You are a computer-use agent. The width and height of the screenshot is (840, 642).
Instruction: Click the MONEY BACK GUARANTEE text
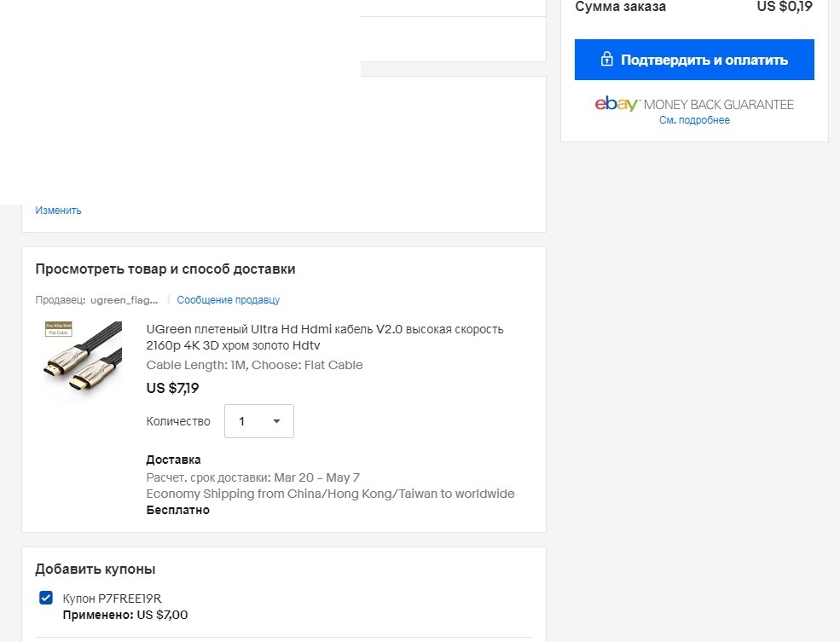click(718, 104)
